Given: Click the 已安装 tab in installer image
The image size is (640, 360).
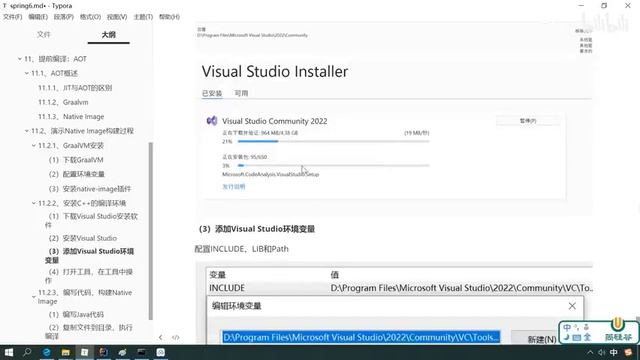Looking at the screenshot, I should coord(212,93).
